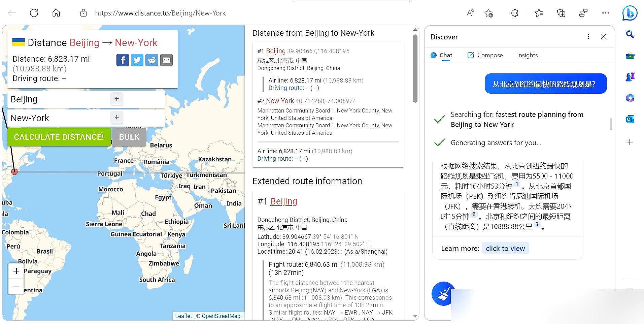This screenshot has height=324, width=644.
Task: Switch to the Chat tab
Action: pos(441,55)
